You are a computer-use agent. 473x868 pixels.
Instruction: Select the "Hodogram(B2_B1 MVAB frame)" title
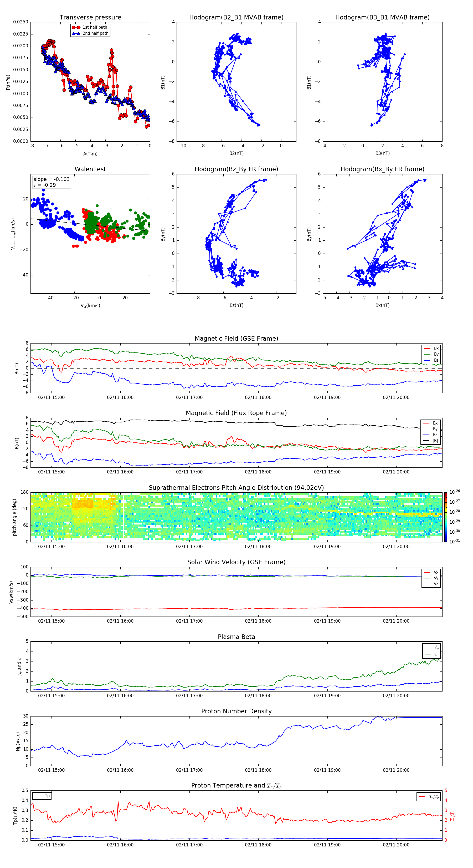[236, 17]
